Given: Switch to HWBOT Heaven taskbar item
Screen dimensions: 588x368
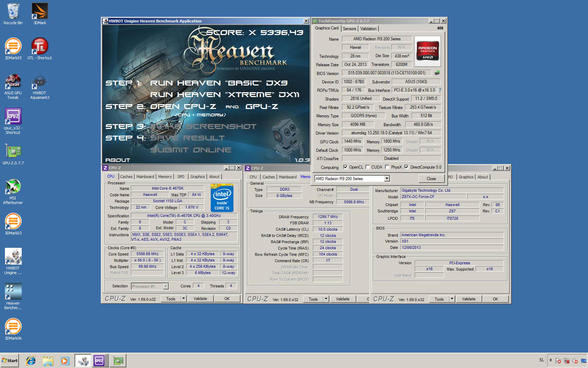Looking at the screenshot, I should pyautogui.click(x=83, y=360).
